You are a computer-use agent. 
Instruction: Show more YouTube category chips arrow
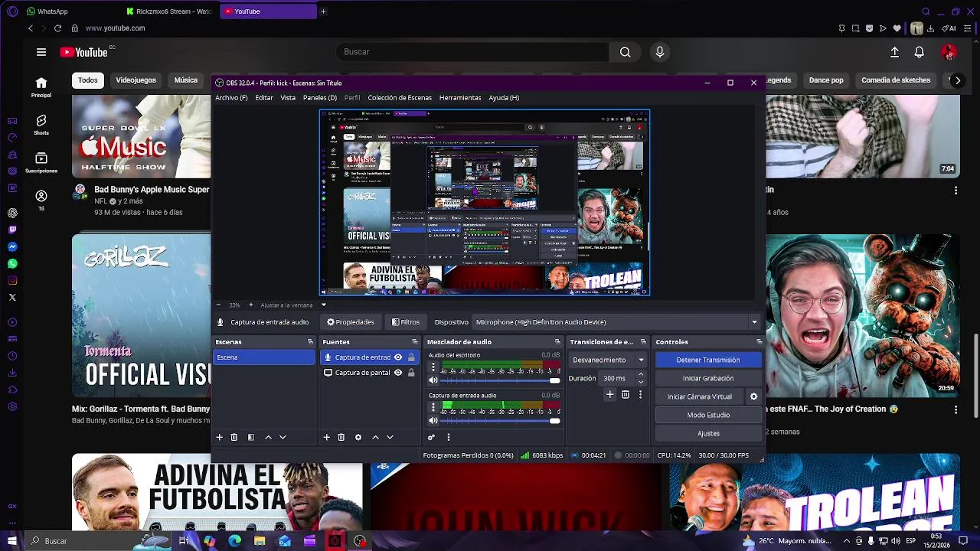coord(957,80)
